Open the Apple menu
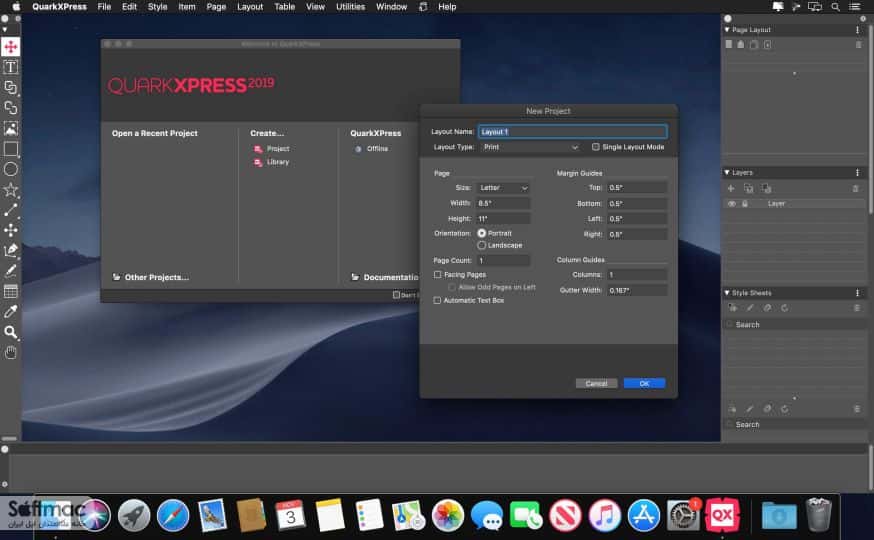Viewport: 874px width, 540px height. 16,7
